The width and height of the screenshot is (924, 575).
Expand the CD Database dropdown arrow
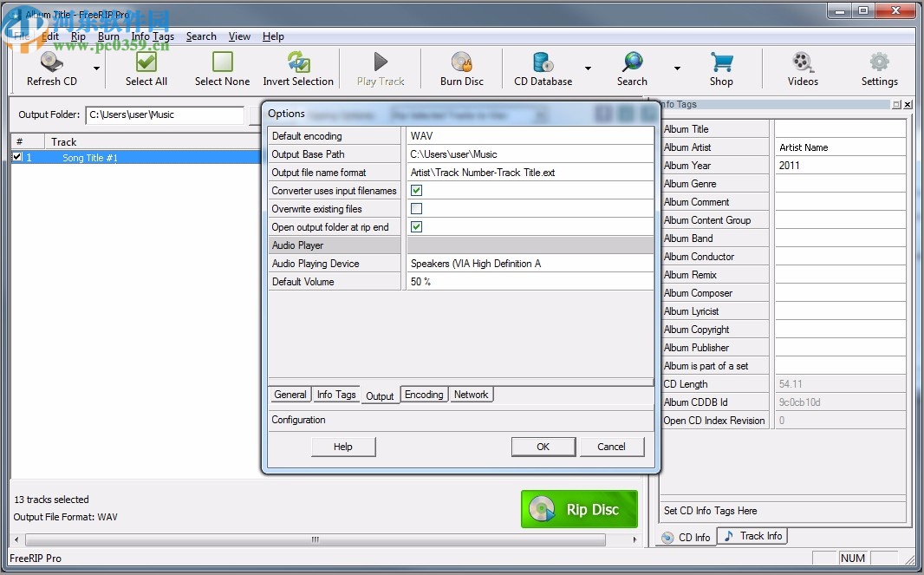click(589, 69)
